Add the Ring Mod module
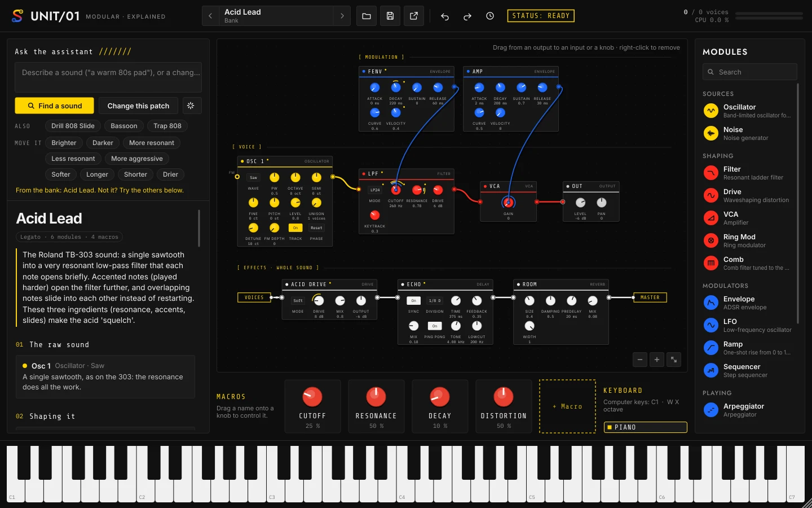Image resolution: width=812 pixels, height=508 pixels. 711,240
